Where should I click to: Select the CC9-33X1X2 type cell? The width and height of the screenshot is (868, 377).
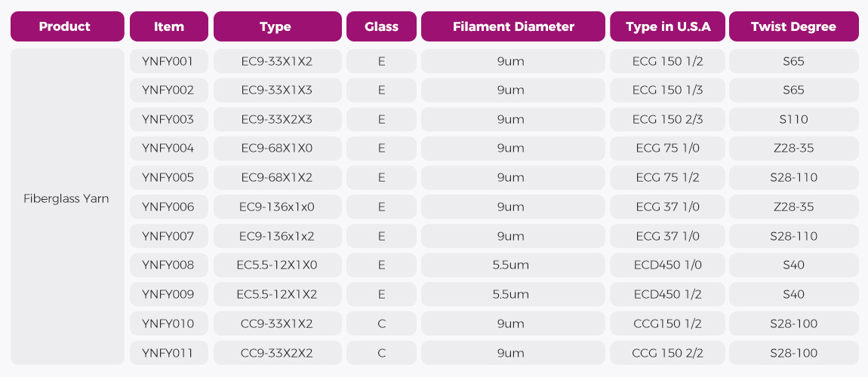click(276, 324)
